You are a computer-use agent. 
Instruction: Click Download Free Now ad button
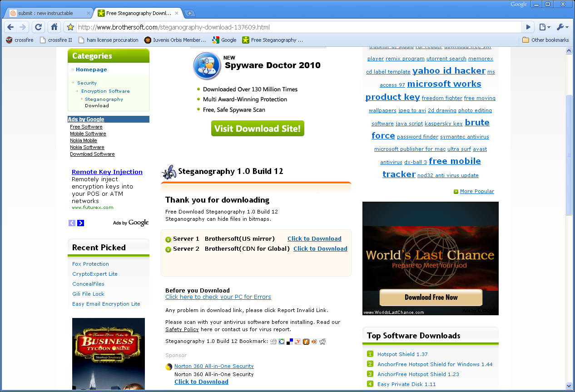pyautogui.click(x=431, y=298)
